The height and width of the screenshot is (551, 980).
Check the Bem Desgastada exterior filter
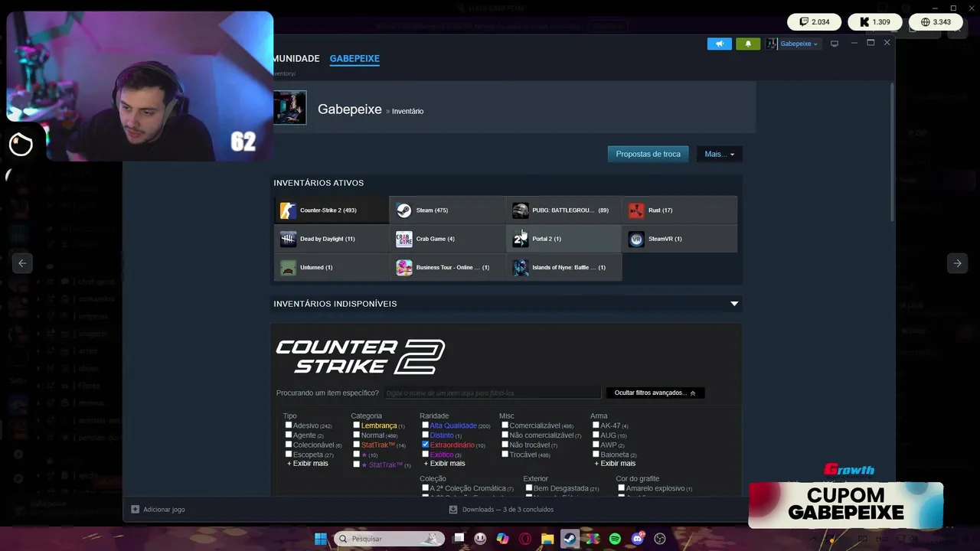[x=529, y=488]
